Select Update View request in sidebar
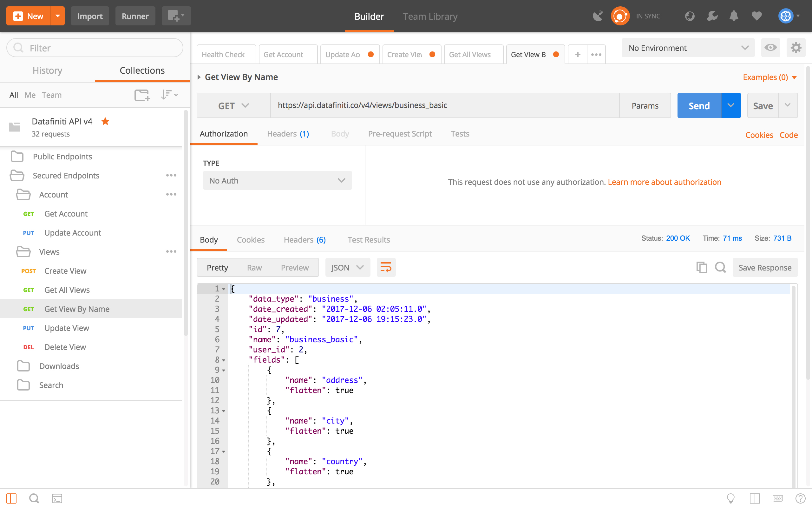The image size is (812, 508). click(x=91, y=328)
